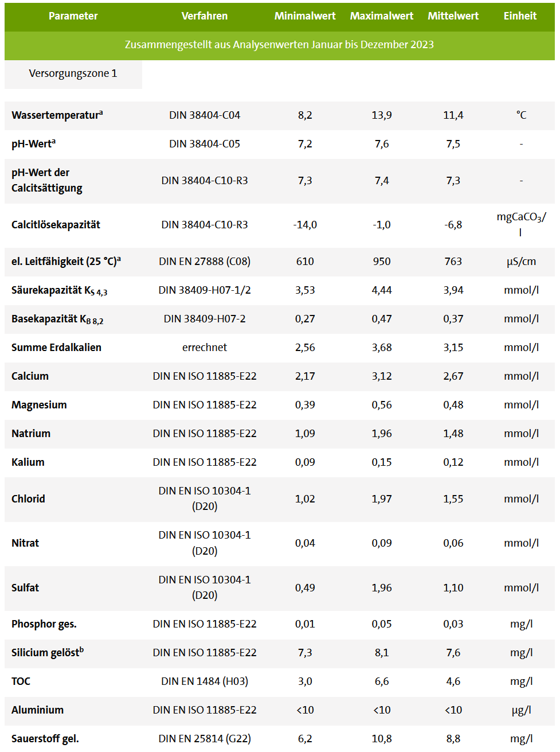Select the Summe Erdalkalien row label
Screen dimensions: 560x752
56,348
